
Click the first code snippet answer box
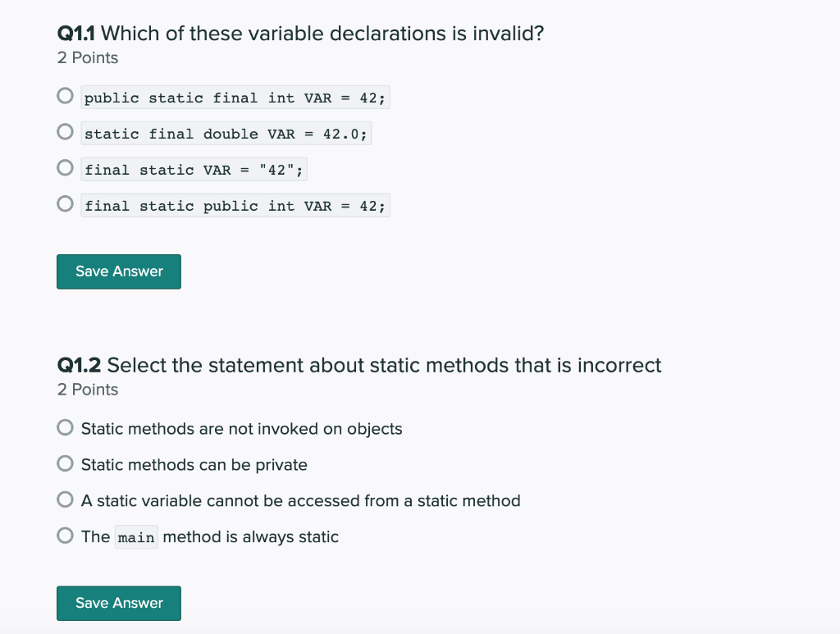(x=235, y=97)
